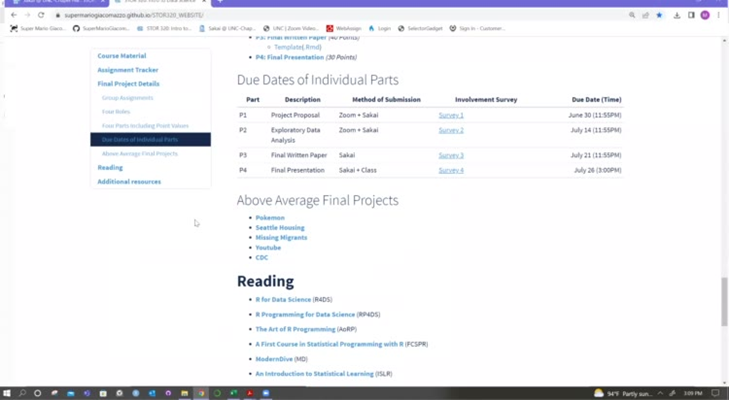Jump to Reading section from sidebar
This screenshot has width=729, height=400.
pos(110,167)
